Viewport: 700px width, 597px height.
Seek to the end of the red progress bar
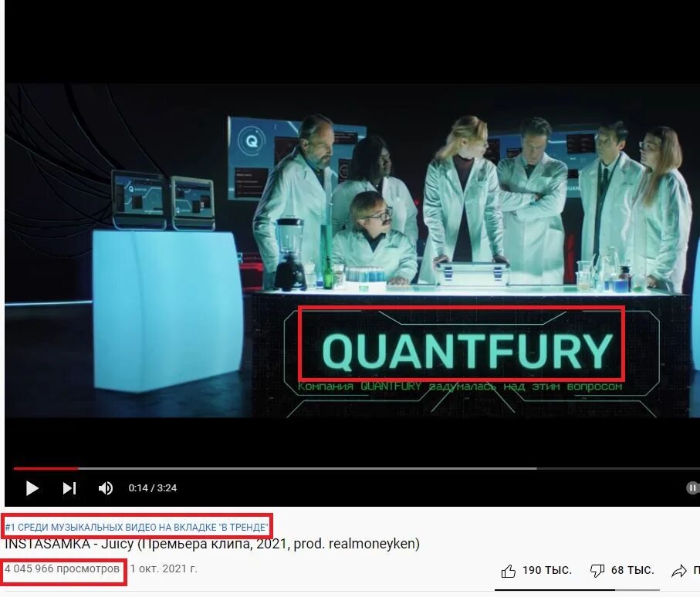tap(77, 468)
